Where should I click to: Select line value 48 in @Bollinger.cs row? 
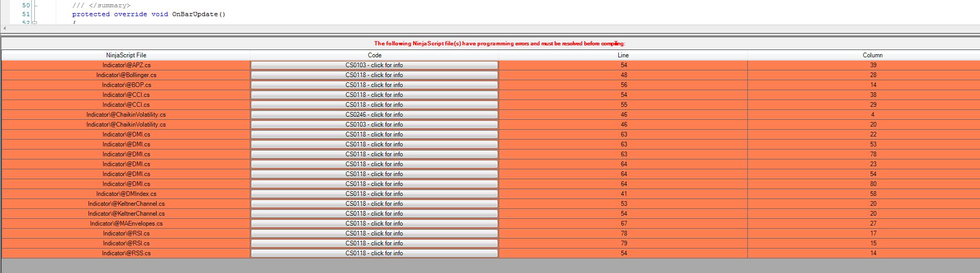(623, 75)
